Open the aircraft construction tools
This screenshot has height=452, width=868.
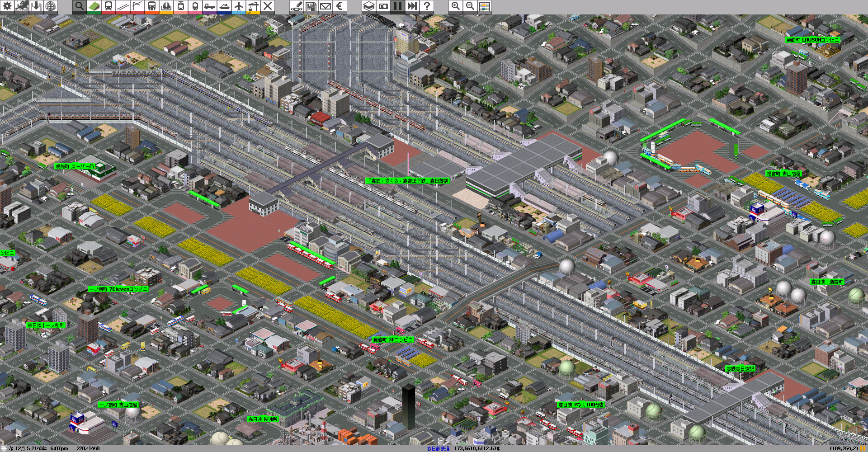pos(239,6)
